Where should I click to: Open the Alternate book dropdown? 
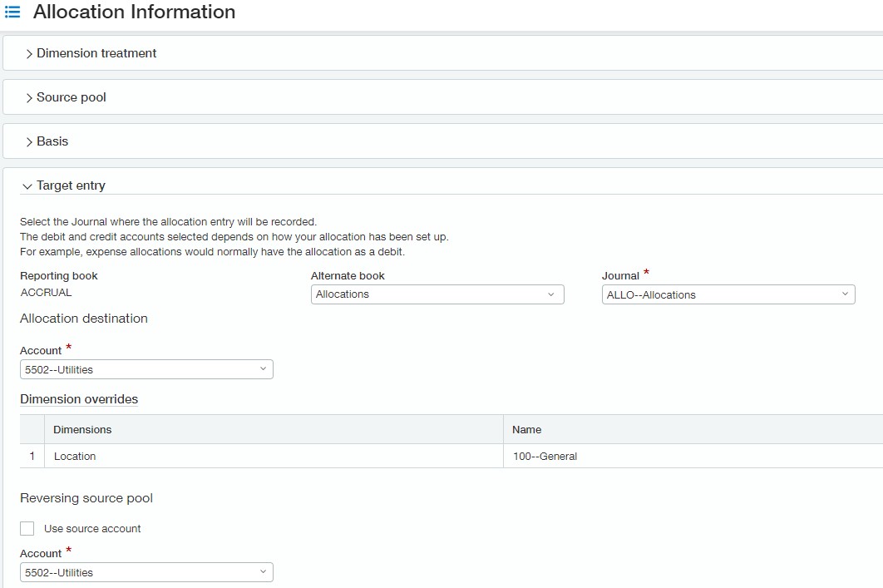[437, 294]
